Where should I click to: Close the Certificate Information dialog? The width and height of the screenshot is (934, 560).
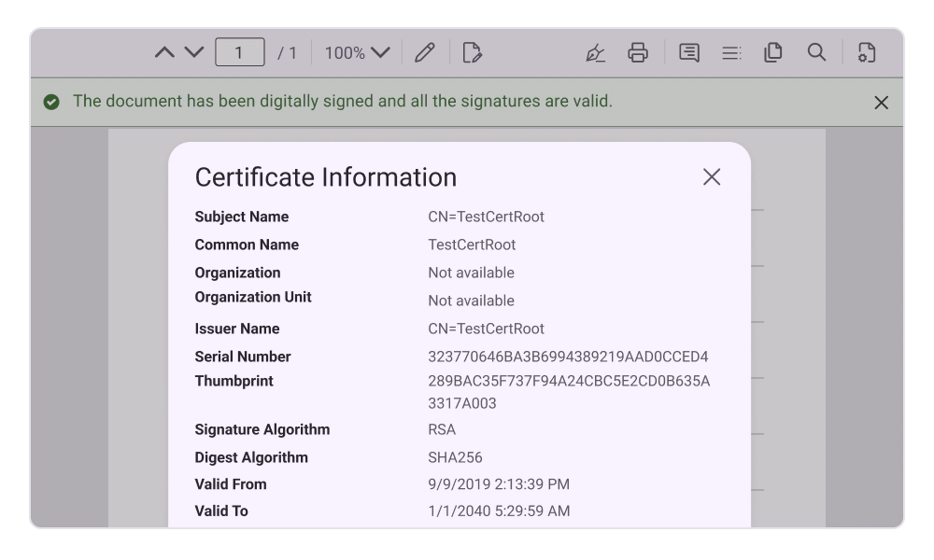point(711,176)
